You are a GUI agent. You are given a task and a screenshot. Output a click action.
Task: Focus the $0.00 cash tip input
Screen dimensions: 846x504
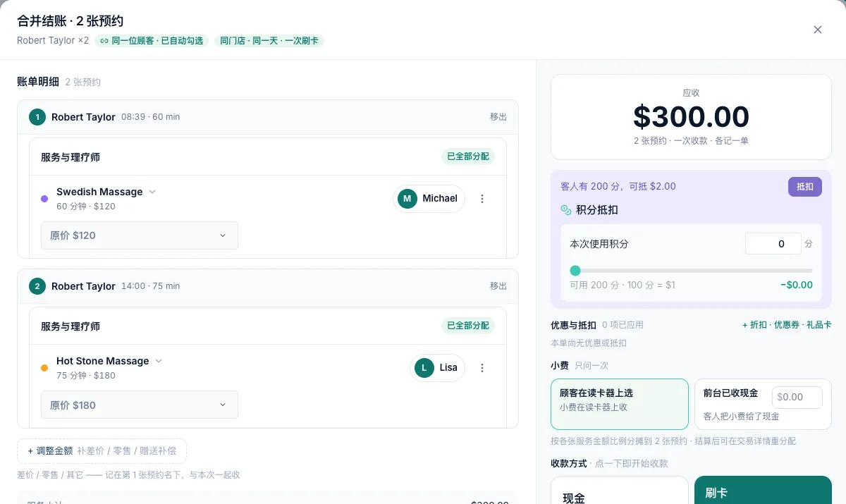(797, 398)
